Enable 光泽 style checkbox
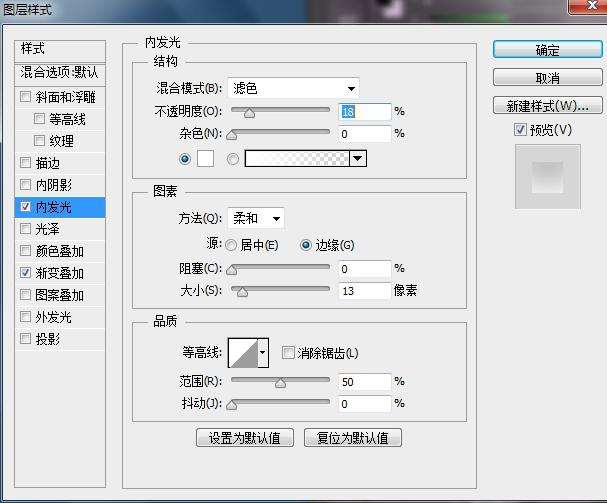The width and height of the screenshot is (607, 503). tap(25, 229)
